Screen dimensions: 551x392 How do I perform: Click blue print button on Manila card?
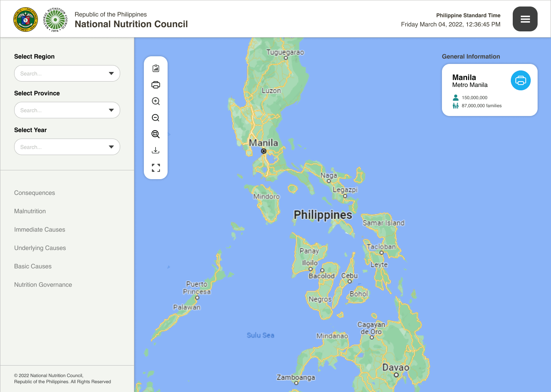pyautogui.click(x=520, y=81)
